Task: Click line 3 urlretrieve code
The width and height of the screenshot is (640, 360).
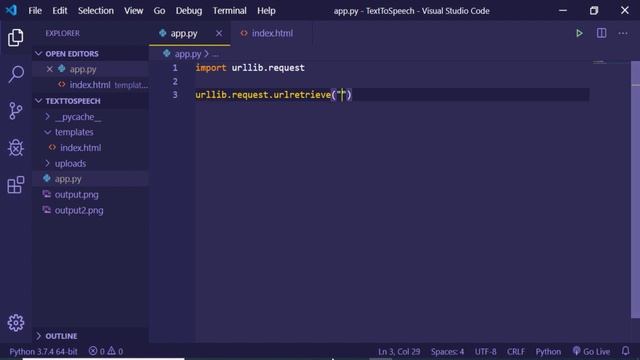Action: 273,95
